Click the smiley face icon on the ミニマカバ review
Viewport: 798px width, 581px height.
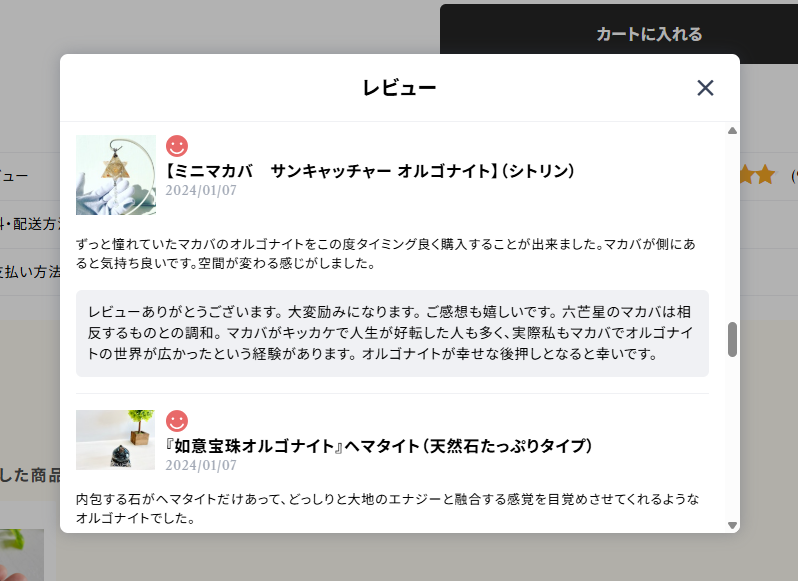(x=177, y=146)
